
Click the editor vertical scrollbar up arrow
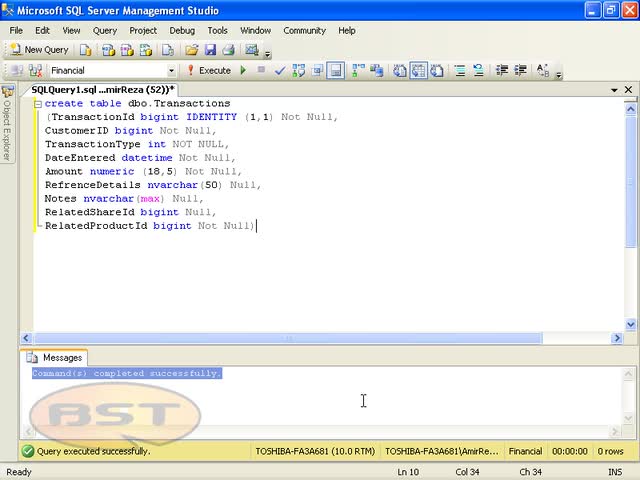coord(631,109)
